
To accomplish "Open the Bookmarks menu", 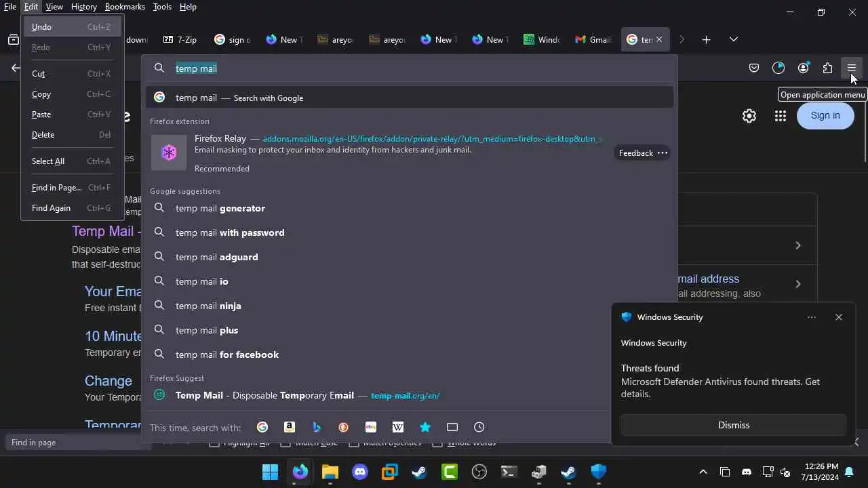I will click(x=125, y=7).
